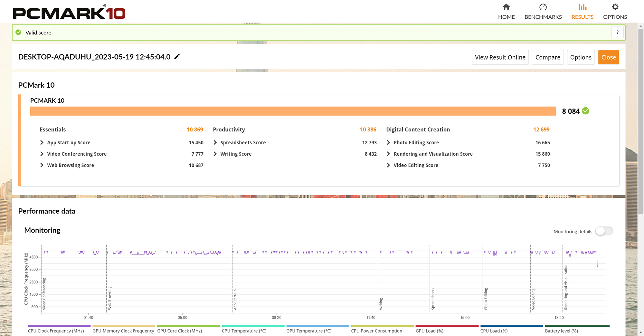
Task: Click the Photo Editing value 16 665
Action: (x=543, y=142)
